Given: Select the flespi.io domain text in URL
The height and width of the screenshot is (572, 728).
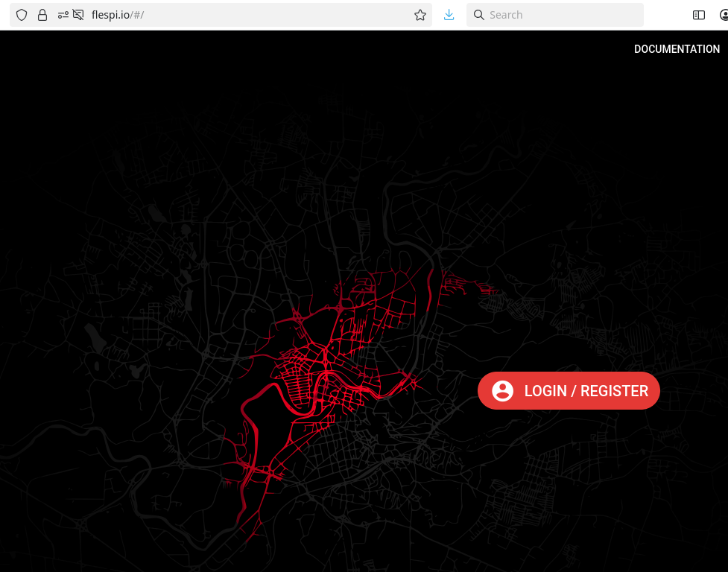Looking at the screenshot, I should point(110,15).
